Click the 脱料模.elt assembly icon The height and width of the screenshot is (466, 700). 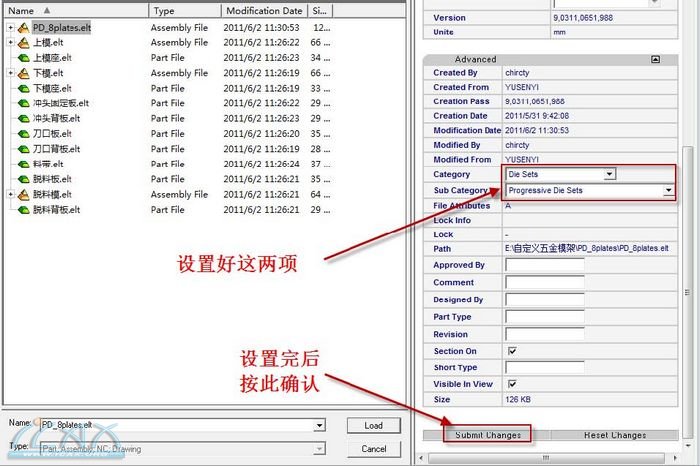click(23, 195)
